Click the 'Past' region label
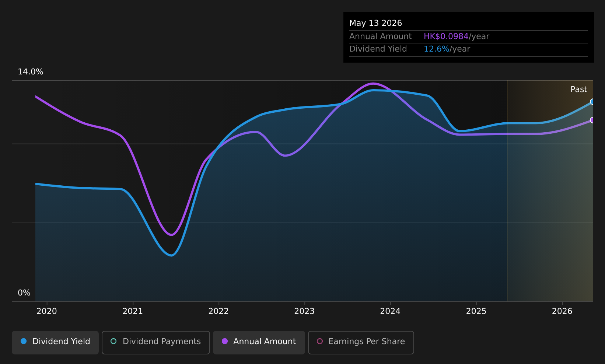605x364 pixels. click(x=579, y=90)
